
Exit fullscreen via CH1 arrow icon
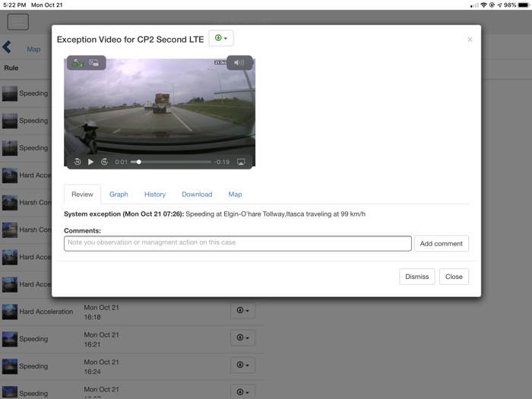coord(78,63)
